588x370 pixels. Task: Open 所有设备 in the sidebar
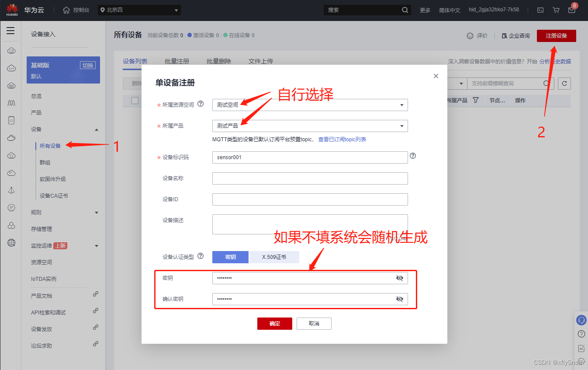(50, 146)
